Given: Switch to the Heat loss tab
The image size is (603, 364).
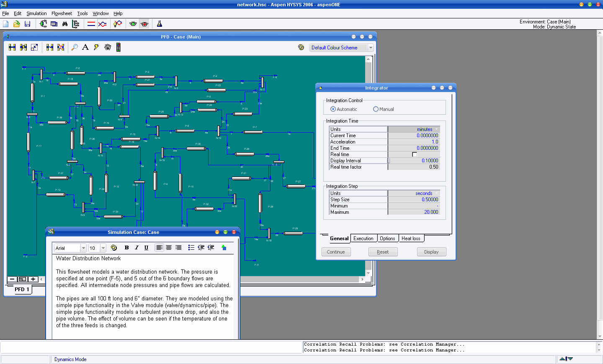Looking at the screenshot, I should pos(411,238).
